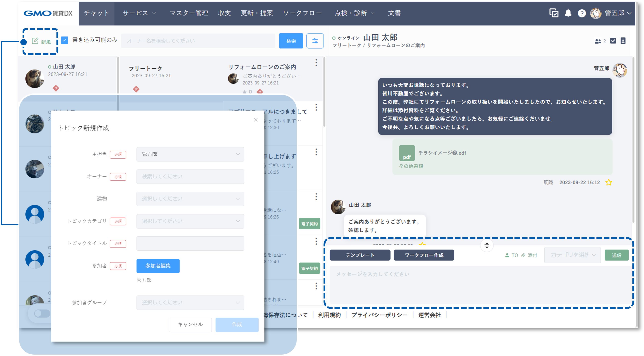Uncheck 書き込み可能のみ filter
This screenshot has height=356, width=644.
65,40
